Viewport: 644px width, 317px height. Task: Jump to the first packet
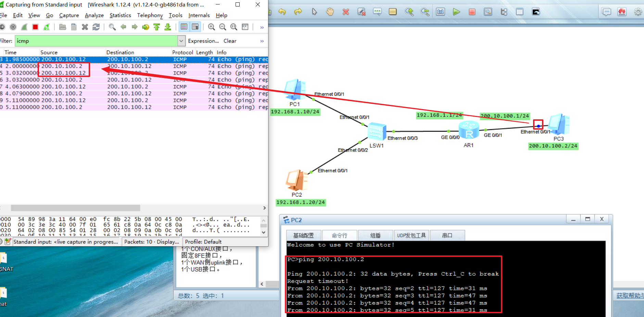click(x=157, y=27)
